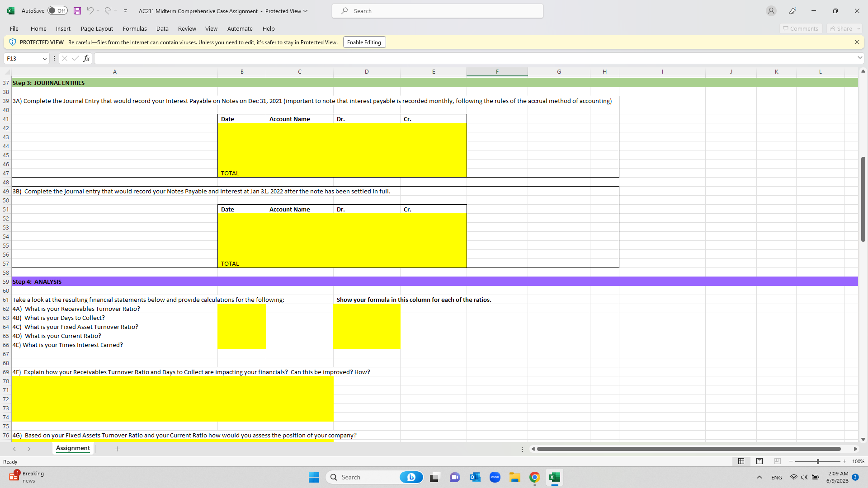Toggle AutoSave on

57,10
